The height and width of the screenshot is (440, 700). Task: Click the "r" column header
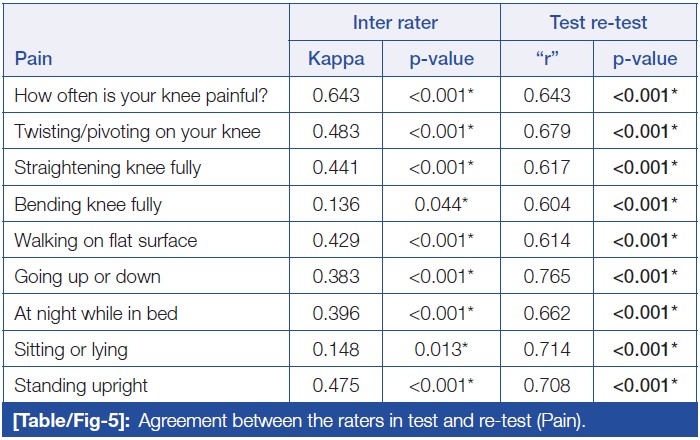(x=547, y=59)
